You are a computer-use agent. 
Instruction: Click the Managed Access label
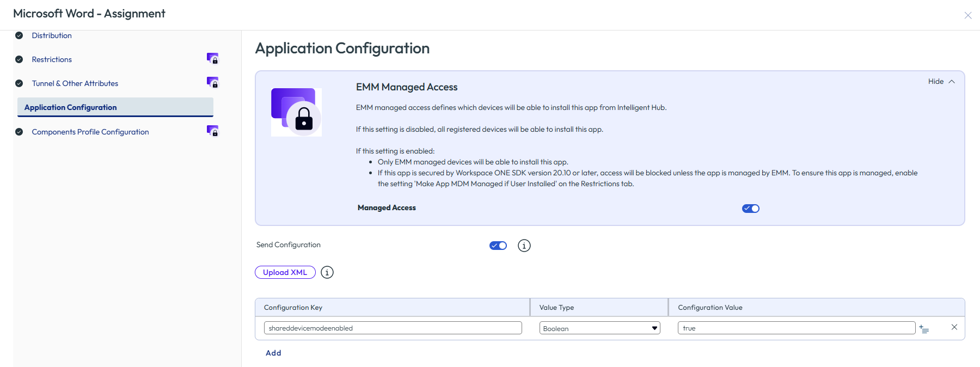387,208
